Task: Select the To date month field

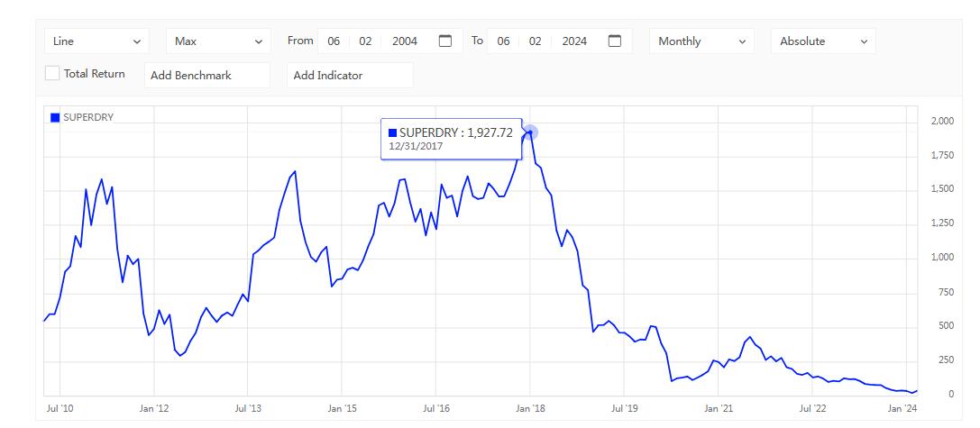Action: click(503, 41)
